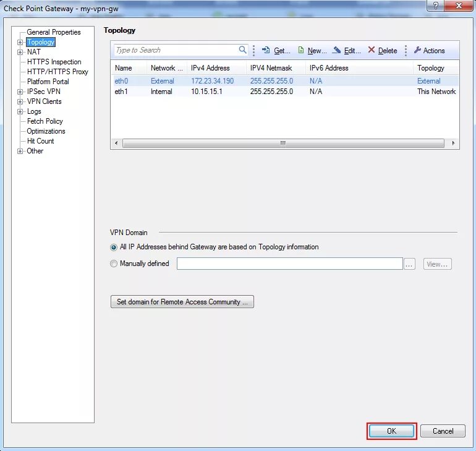Click the search magnifier icon
Image resolution: width=476 pixels, height=451 pixels.
tap(242, 50)
